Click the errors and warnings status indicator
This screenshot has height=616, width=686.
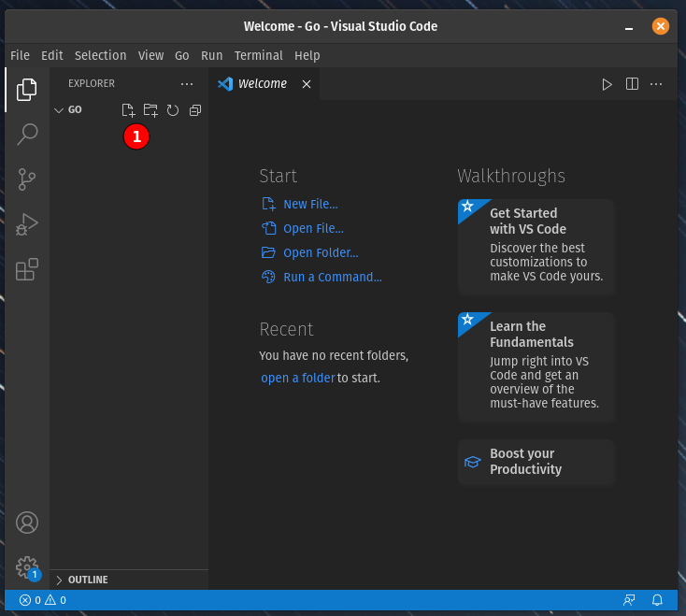pyautogui.click(x=43, y=600)
